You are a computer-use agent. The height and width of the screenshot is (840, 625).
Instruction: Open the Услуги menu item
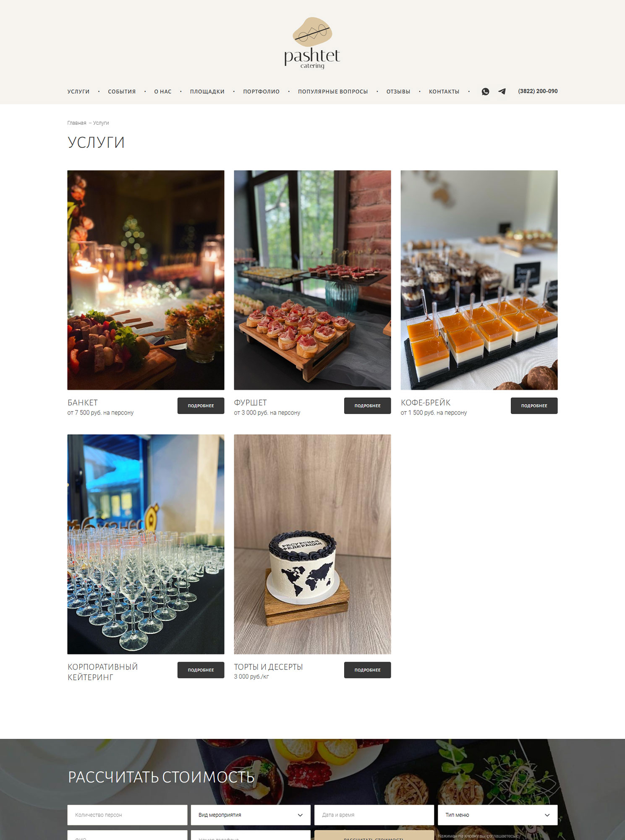pos(78,92)
